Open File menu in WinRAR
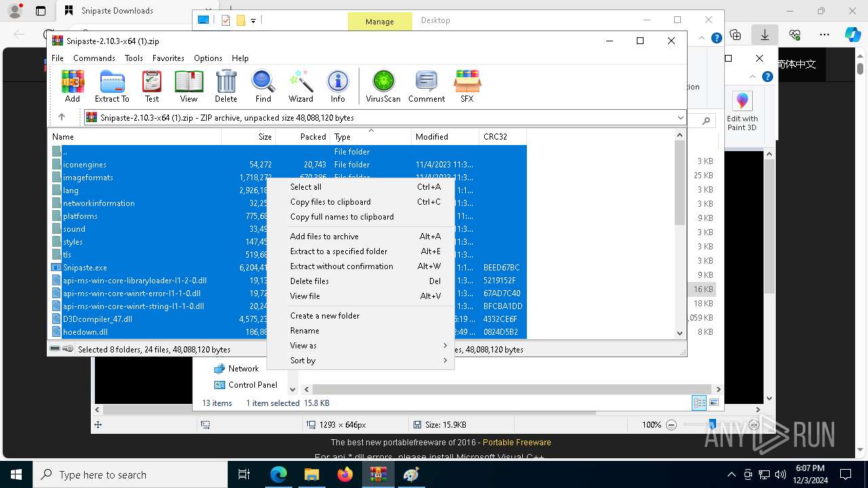868x488 pixels. pos(58,58)
